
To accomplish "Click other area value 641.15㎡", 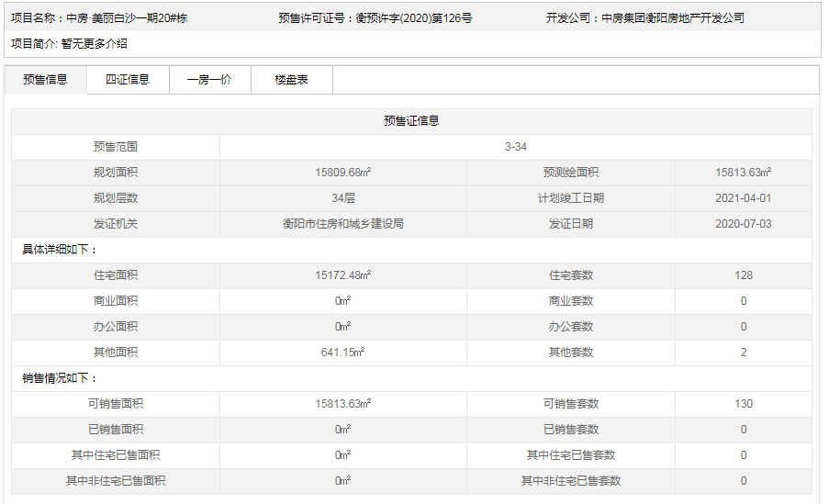I will click(x=342, y=353).
